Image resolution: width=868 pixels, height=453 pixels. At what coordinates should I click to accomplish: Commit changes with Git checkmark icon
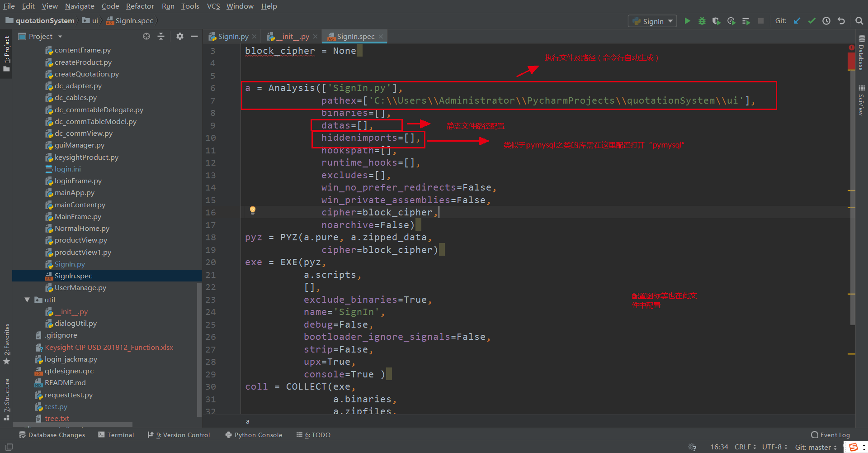click(x=812, y=21)
